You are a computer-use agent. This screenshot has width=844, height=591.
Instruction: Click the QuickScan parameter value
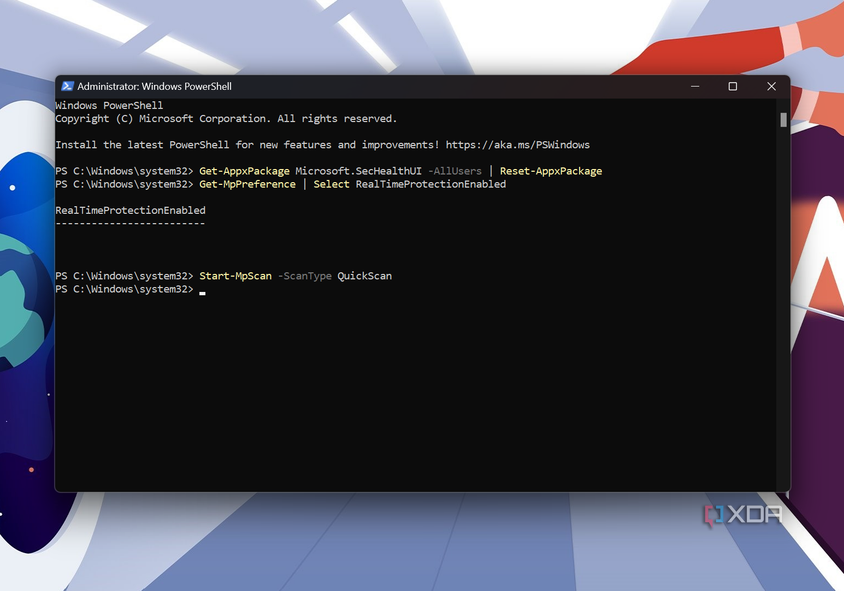click(365, 275)
